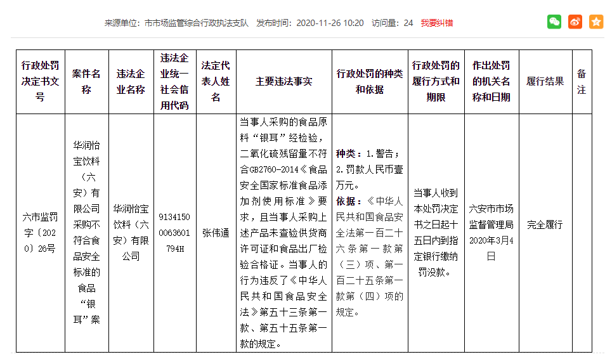Screen dimensions: 605x364
Task: Click the 完全履行 result cell
Action: [x=545, y=224]
